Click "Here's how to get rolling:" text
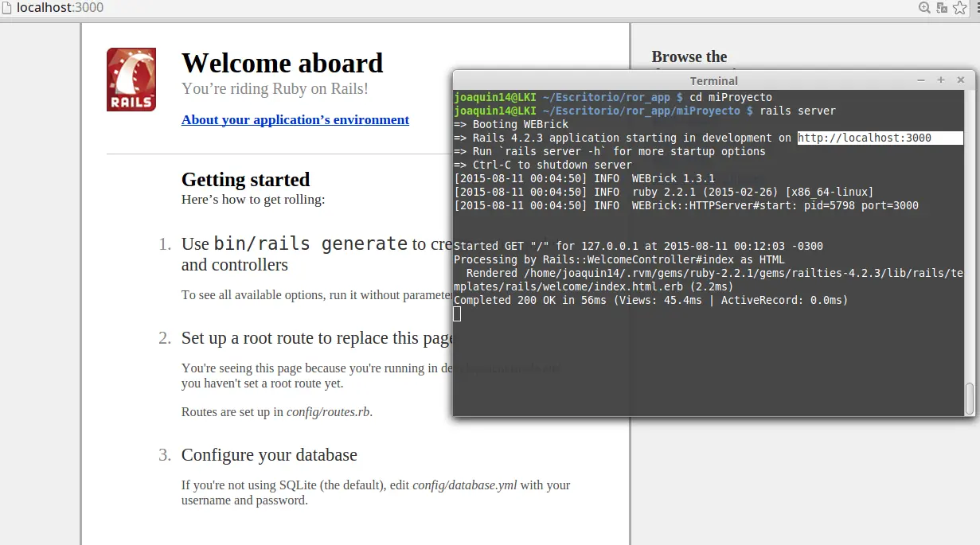 point(253,200)
